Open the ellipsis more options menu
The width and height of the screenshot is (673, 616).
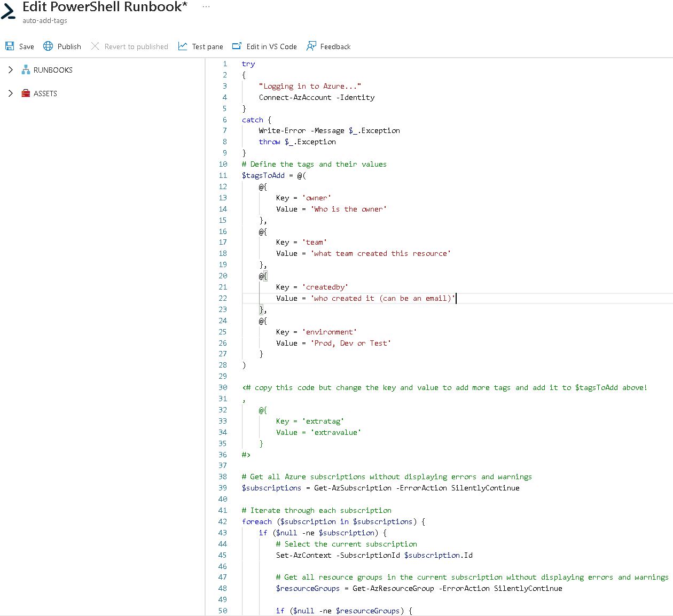pyautogui.click(x=206, y=7)
